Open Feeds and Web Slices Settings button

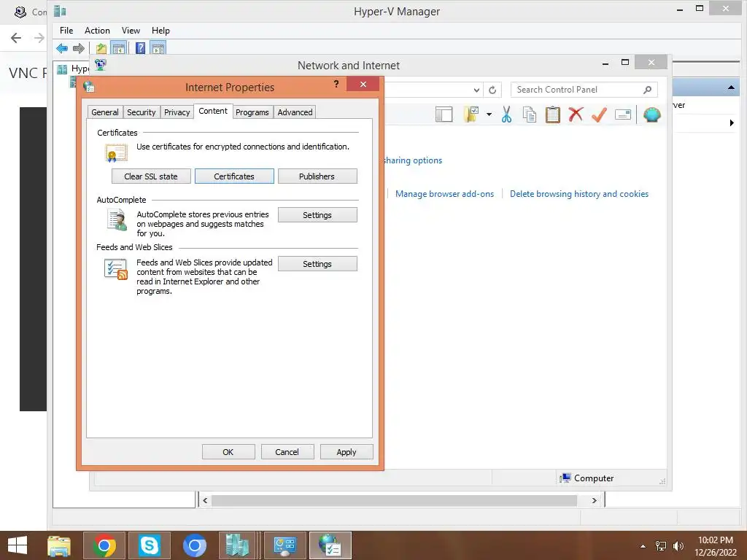(317, 264)
